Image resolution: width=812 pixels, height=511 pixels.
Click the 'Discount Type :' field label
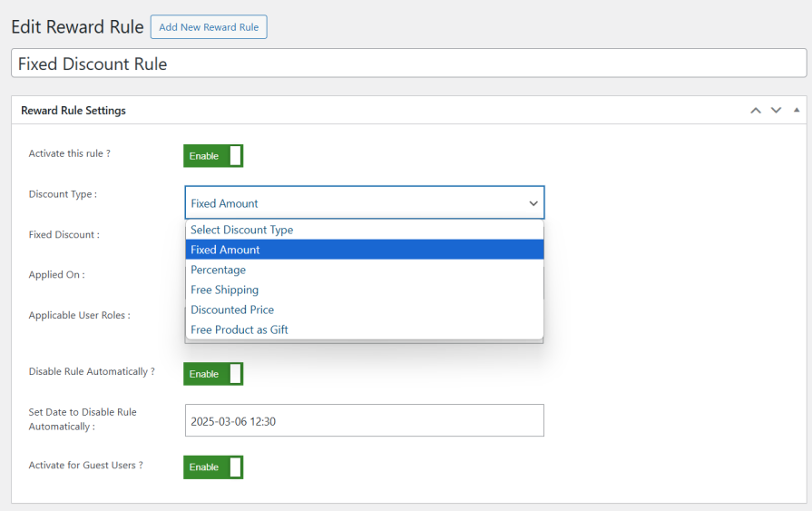63,194
